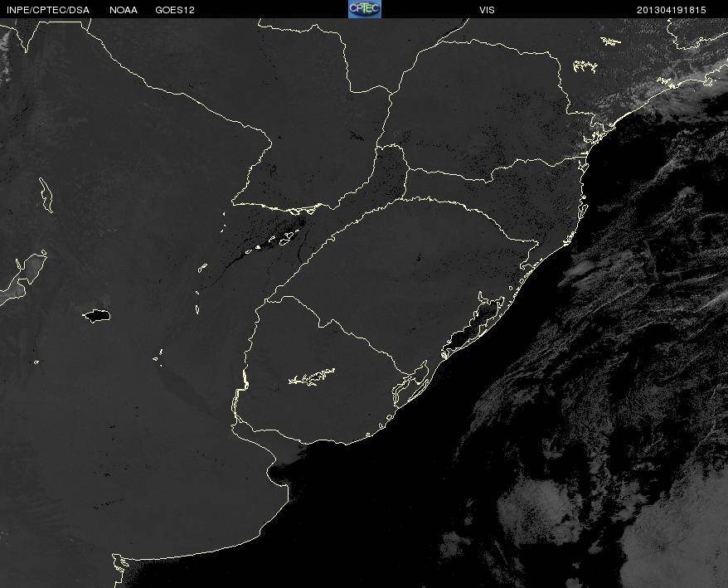Screen dimensions: 728x588
Task: Click the 201304191815 timestamp
Action: click(671, 10)
